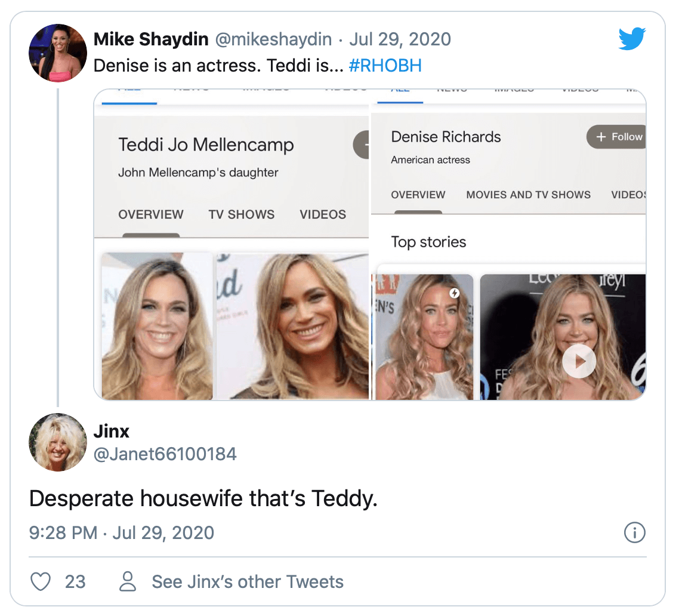Open Mike Shaydin's profile avatar

coord(58,53)
